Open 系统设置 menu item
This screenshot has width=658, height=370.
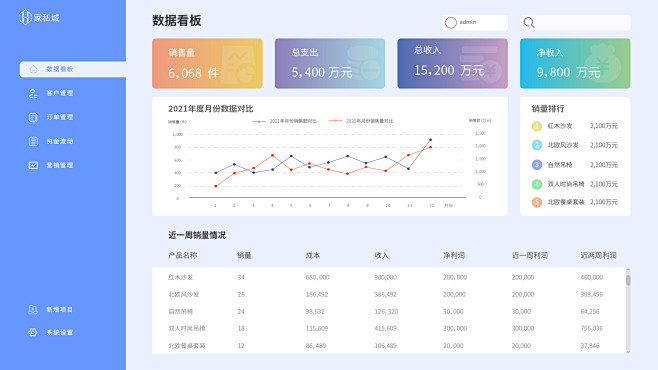coord(60,332)
